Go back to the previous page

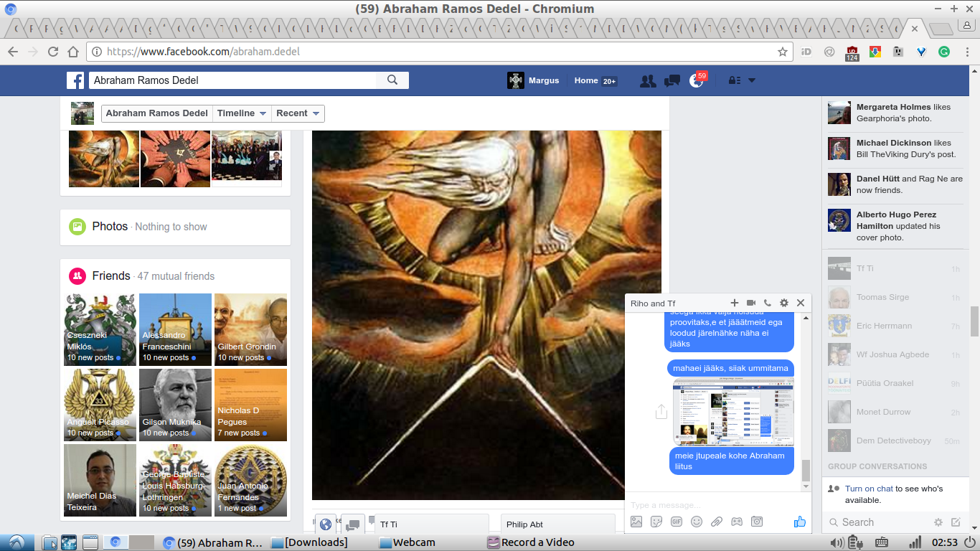pos(13,52)
